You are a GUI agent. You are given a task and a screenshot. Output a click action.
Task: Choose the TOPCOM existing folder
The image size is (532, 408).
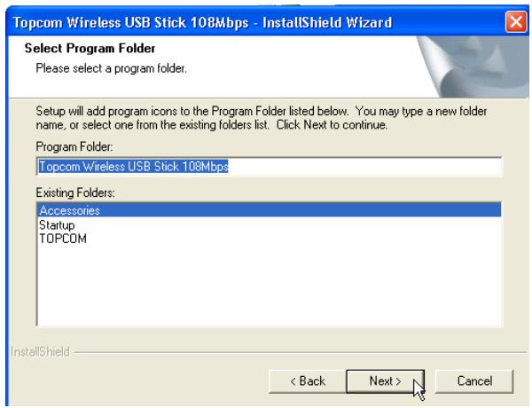[63, 239]
